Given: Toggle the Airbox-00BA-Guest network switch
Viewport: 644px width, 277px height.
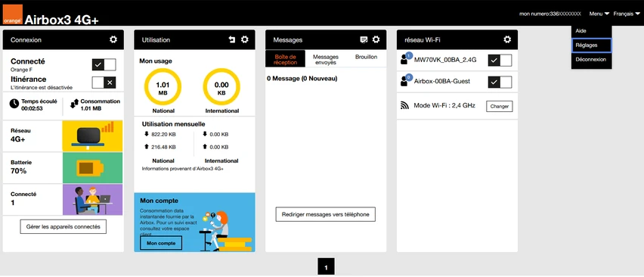Looking at the screenshot, I should click(500, 82).
